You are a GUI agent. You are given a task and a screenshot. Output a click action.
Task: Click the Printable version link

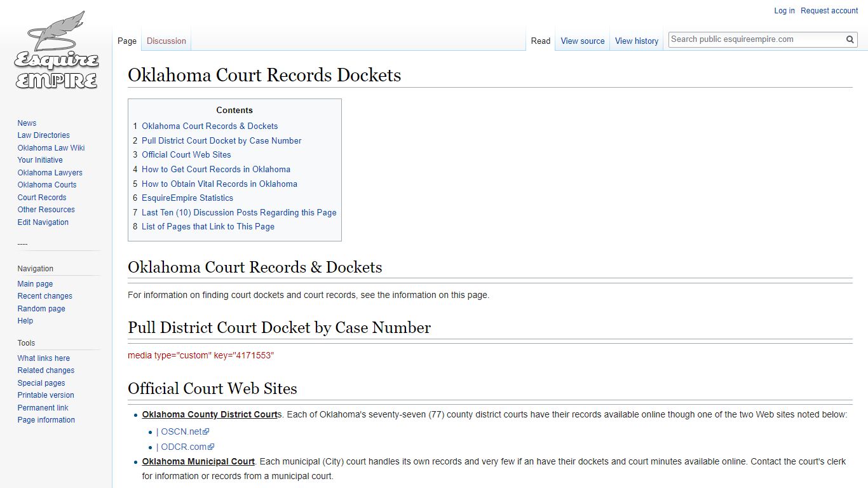[46, 395]
